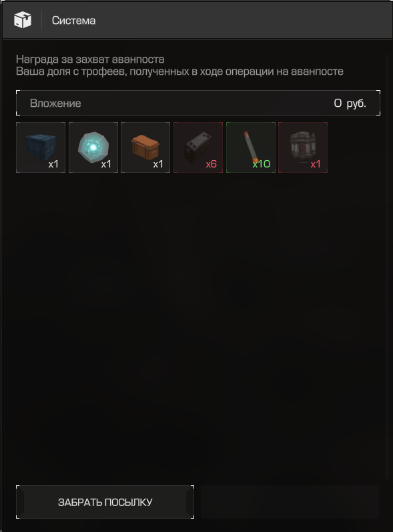This screenshot has width=393, height=532.
Task: Click the x1 count on cyan artifact
Action: coord(106,164)
